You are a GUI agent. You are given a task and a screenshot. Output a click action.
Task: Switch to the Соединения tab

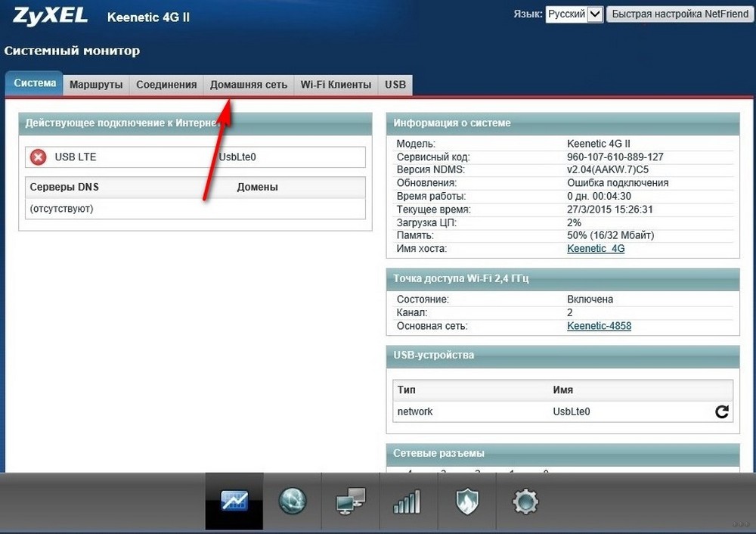coord(166,85)
